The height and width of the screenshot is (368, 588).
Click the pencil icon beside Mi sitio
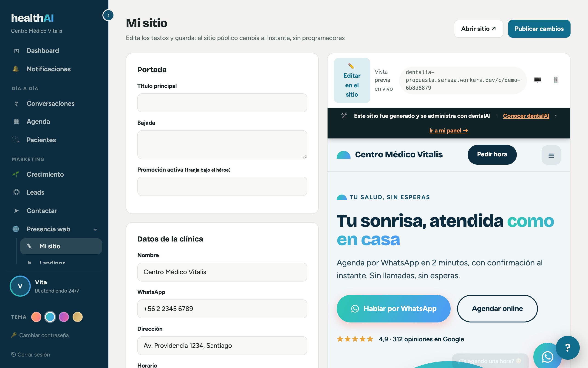[x=29, y=246]
